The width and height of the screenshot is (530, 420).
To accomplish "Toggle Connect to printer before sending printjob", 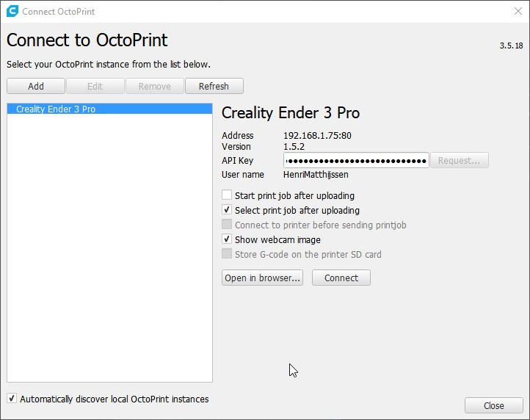I will tap(227, 225).
